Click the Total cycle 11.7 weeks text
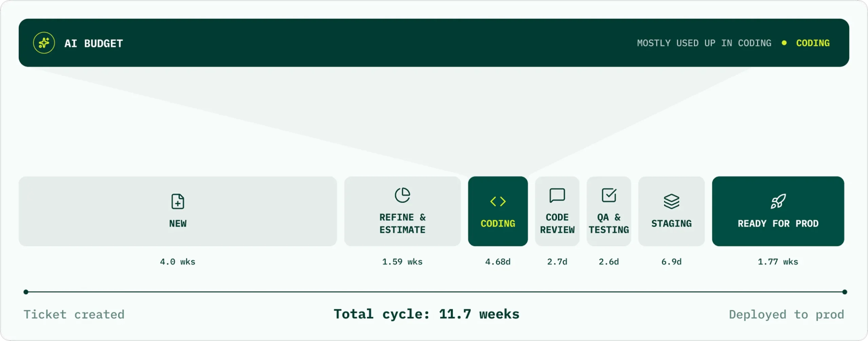Image resolution: width=868 pixels, height=341 pixels. coord(427,314)
